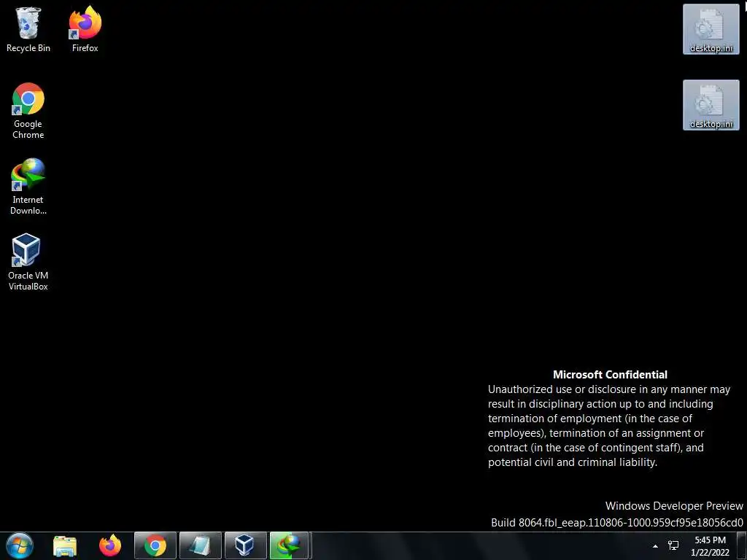The image size is (747, 560).
Task: Open the Recycle Bin desktop icon
Action: coord(28,29)
